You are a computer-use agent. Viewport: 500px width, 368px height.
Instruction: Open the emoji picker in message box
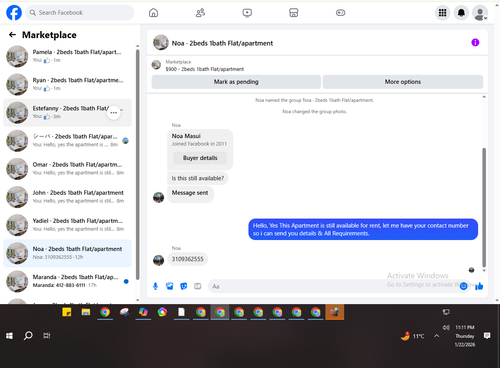pyautogui.click(x=464, y=286)
